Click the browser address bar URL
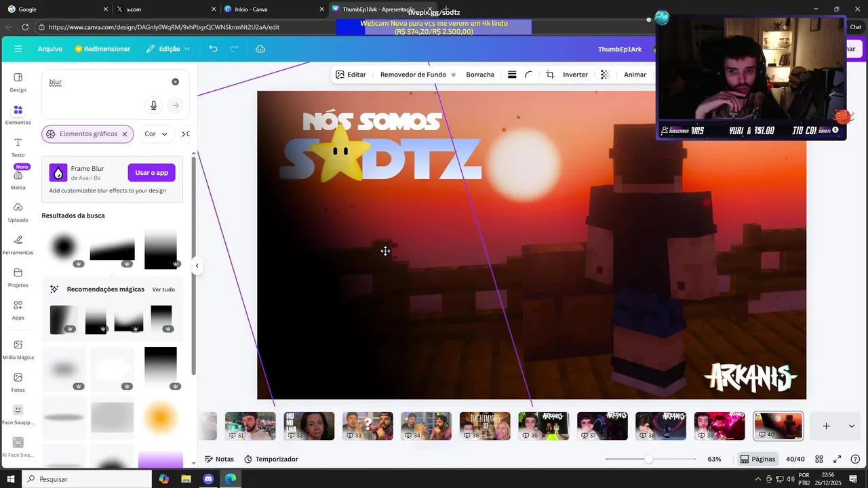The width and height of the screenshot is (868, 488). coord(164,27)
